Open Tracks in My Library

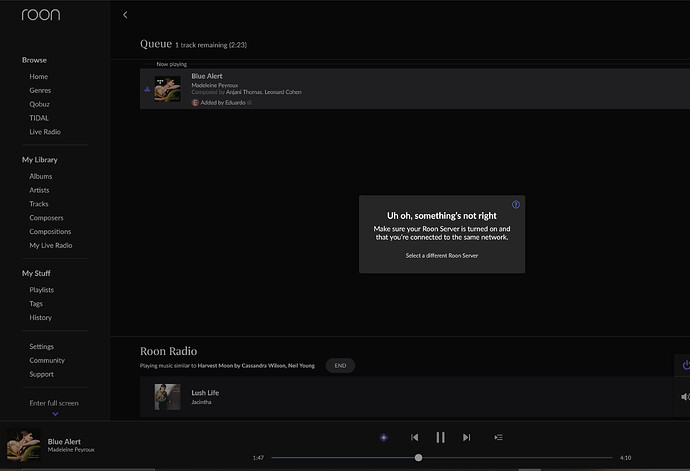[39, 204]
